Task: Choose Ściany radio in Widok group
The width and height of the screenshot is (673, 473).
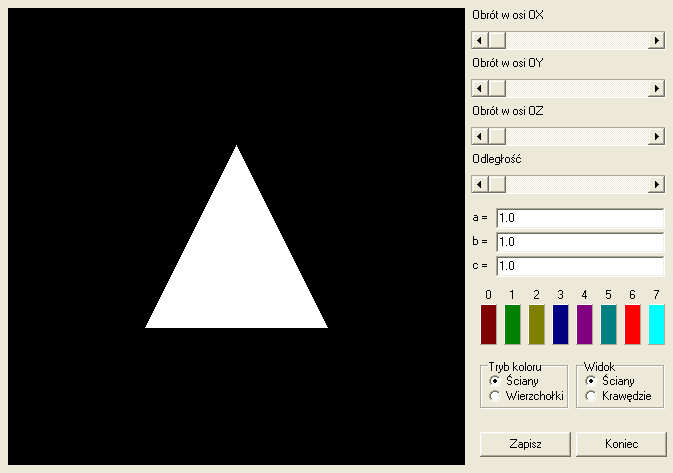Action: 591,381
